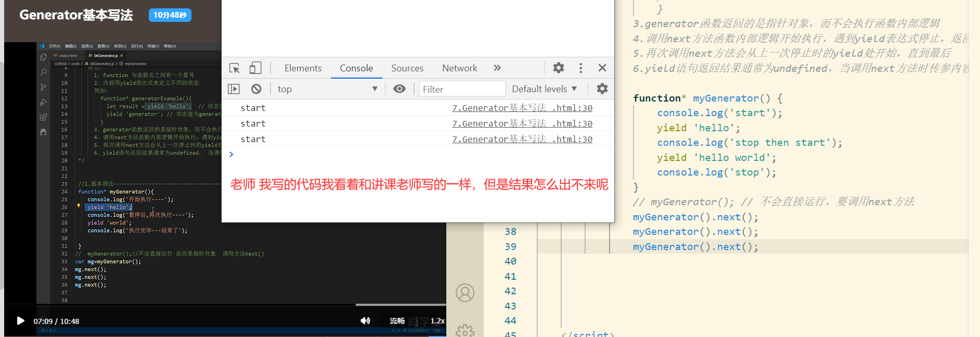Open source link of the third 'start' log
The width and height of the screenshot is (980, 337).
click(x=522, y=139)
